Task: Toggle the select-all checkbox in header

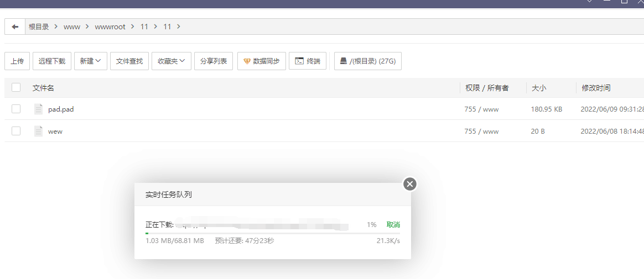Action: pyautogui.click(x=16, y=87)
